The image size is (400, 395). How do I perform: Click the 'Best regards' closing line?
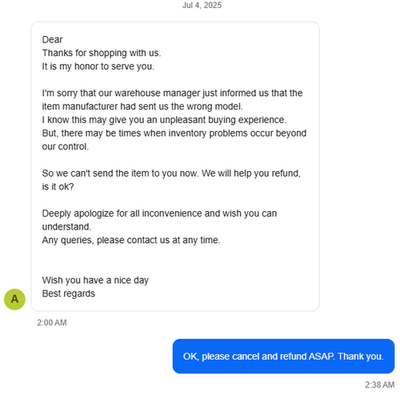click(68, 294)
